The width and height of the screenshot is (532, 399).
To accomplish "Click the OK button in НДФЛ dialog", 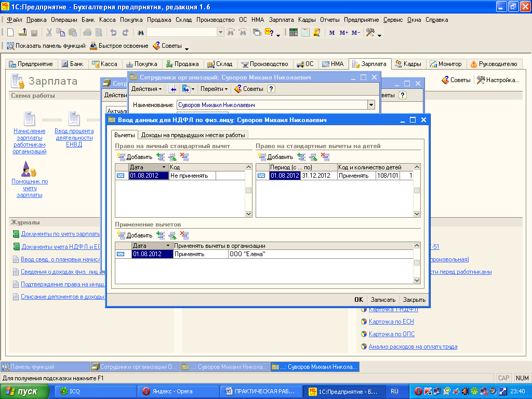I will (x=358, y=300).
